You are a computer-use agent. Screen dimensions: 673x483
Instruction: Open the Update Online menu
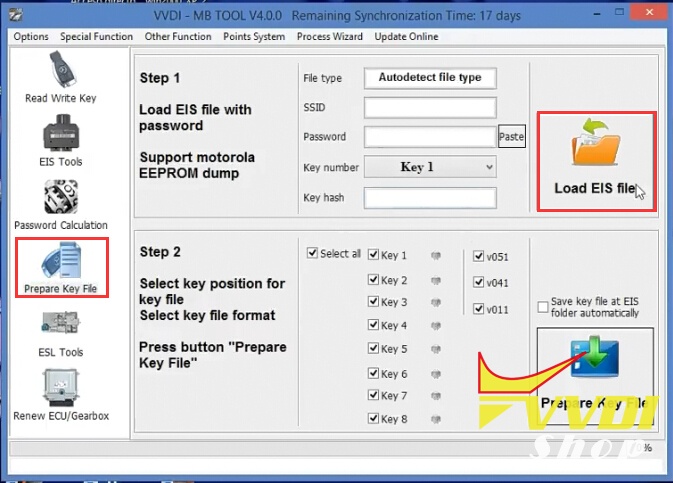click(x=406, y=36)
